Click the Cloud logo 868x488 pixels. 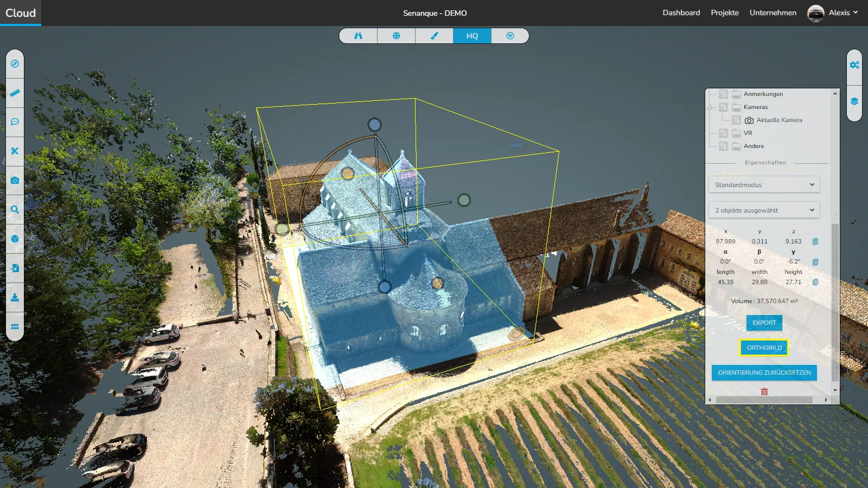click(21, 13)
